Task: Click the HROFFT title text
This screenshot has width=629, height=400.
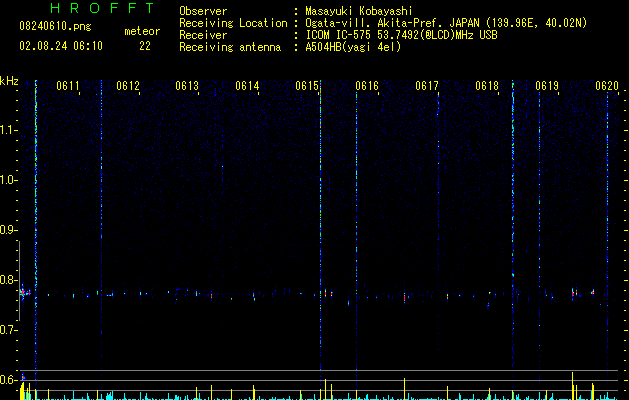Action: pyautogui.click(x=102, y=8)
